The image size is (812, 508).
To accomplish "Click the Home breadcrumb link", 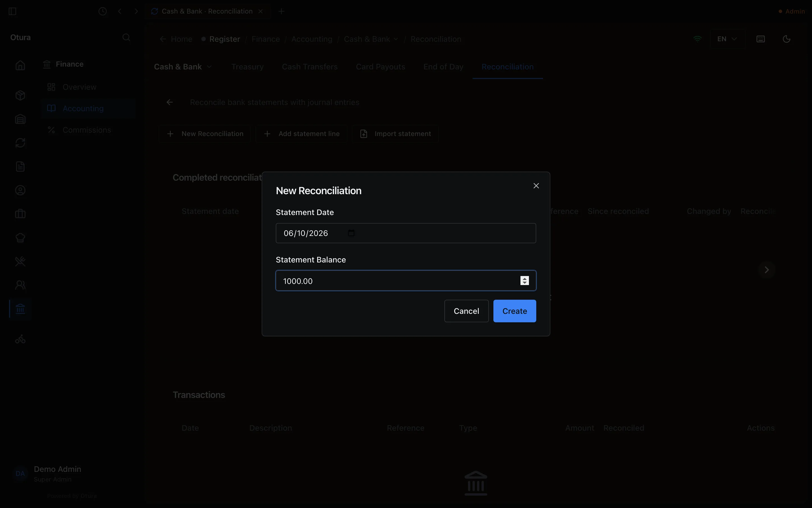I will (x=182, y=39).
